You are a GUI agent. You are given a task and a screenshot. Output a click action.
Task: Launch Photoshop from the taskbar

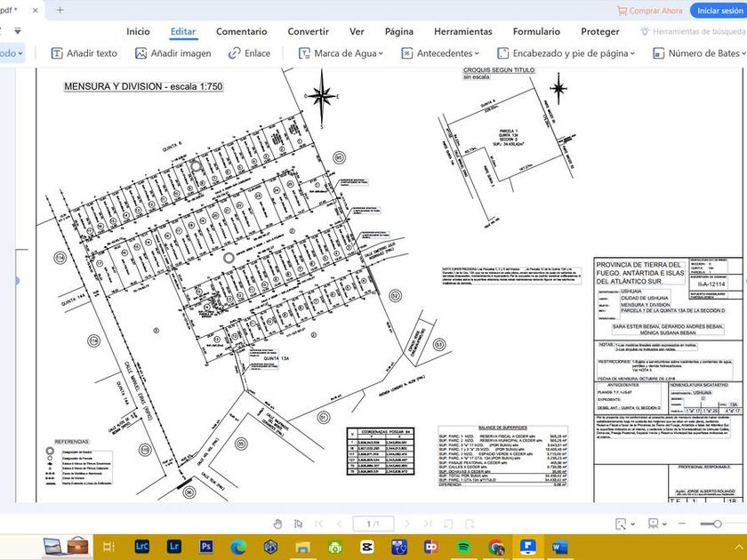205,546
